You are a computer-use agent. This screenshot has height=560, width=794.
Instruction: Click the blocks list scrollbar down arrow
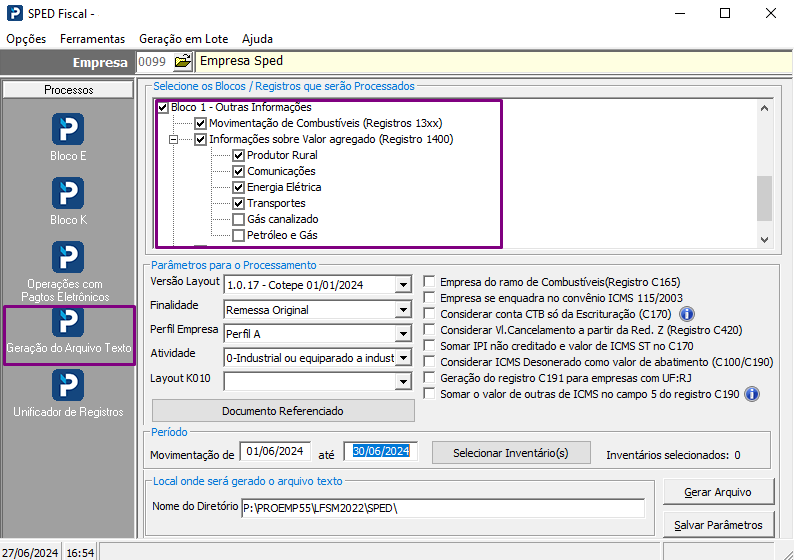(765, 239)
